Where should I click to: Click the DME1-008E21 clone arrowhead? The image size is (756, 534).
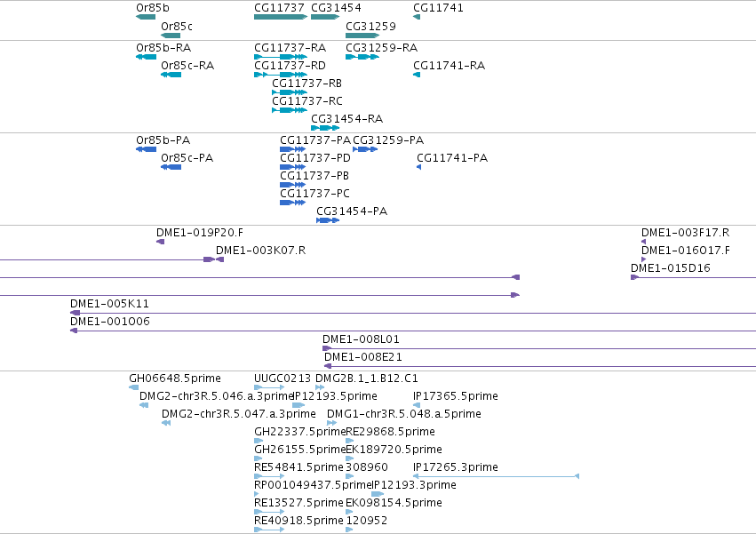(328, 367)
